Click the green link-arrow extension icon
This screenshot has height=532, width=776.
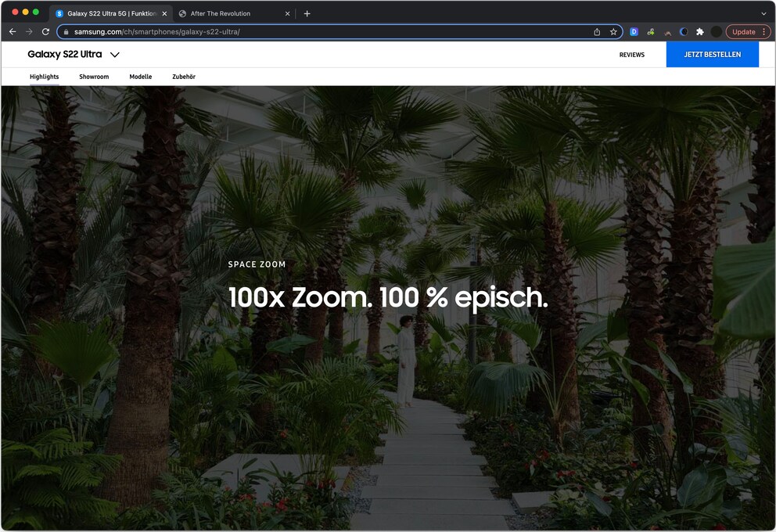[651, 31]
